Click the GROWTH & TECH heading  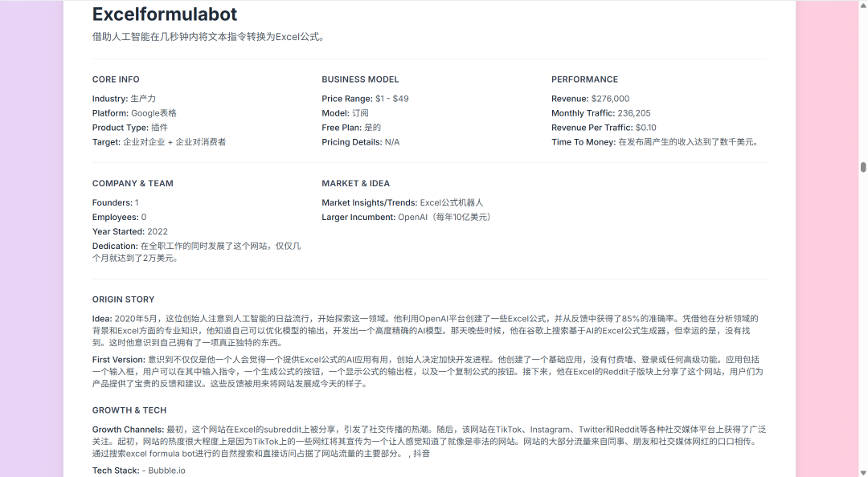coord(129,410)
